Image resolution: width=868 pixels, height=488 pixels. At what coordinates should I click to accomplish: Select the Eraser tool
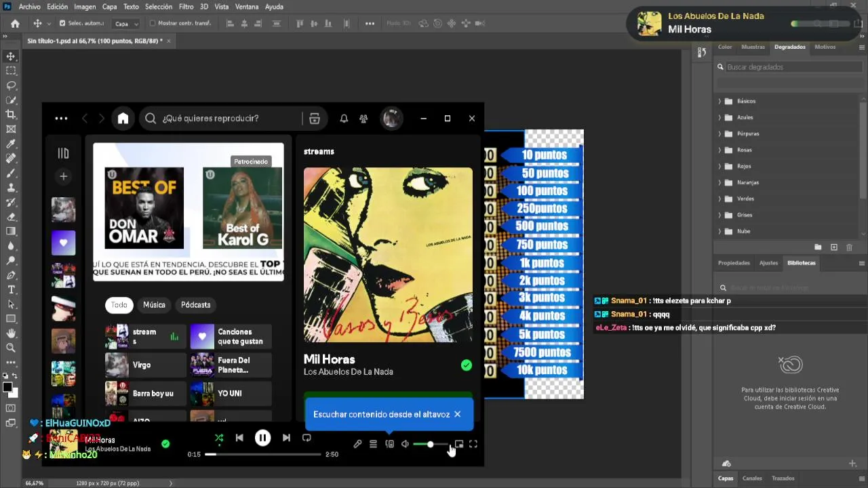[11, 217]
